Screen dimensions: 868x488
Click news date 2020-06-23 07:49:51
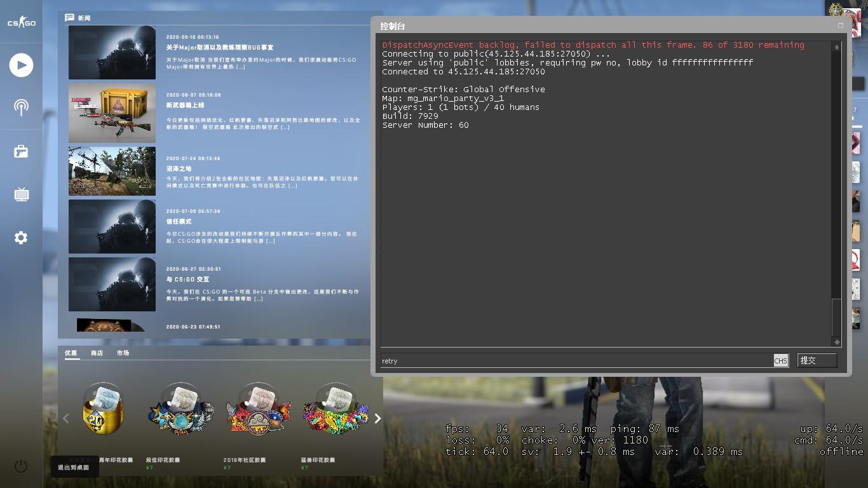(193, 327)
